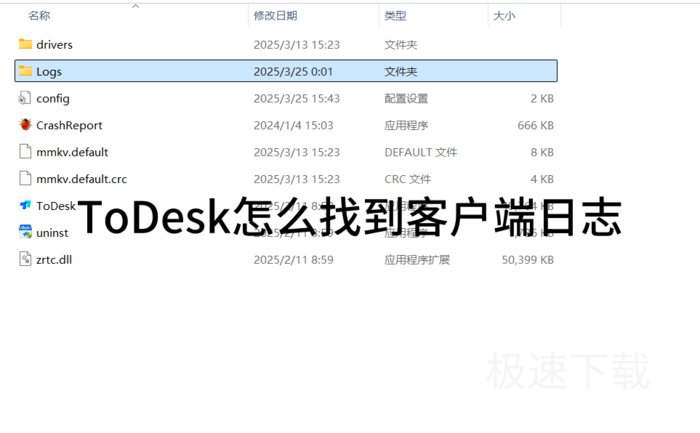Click the Logs date 2025/3/25 0:01
This screenshot has width=700, height=433.
(x=293, y=71)
